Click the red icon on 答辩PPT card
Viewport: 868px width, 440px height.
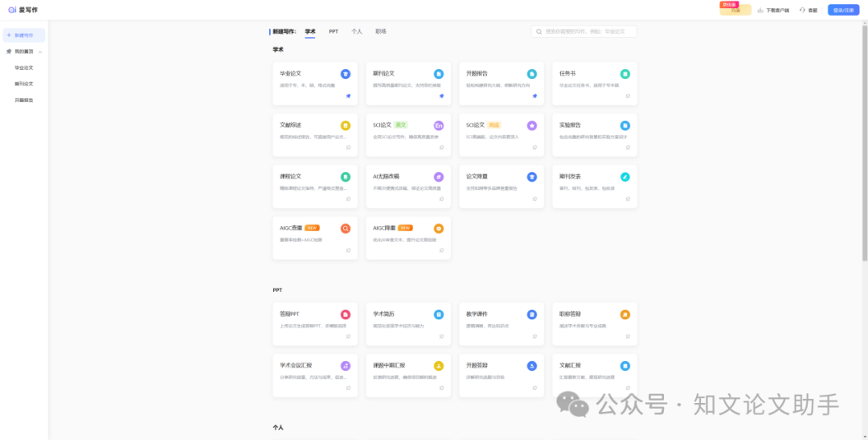click(x=346, y=315)
